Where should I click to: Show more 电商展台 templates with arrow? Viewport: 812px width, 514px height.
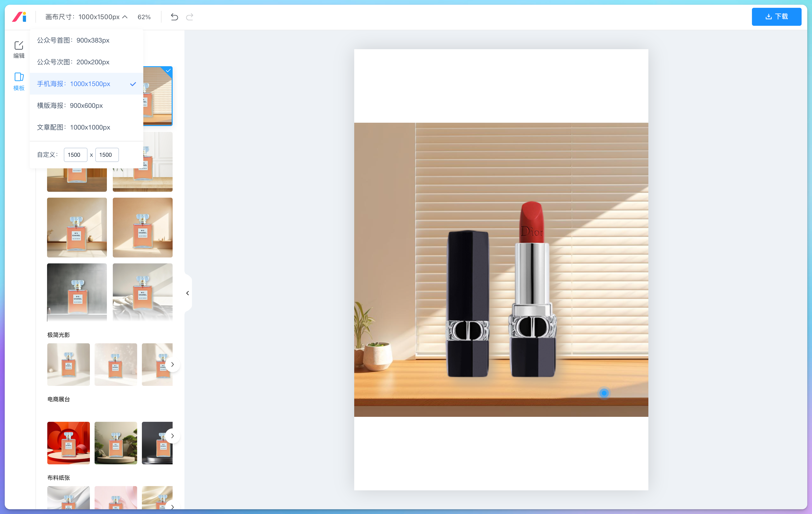pos(172,436)
